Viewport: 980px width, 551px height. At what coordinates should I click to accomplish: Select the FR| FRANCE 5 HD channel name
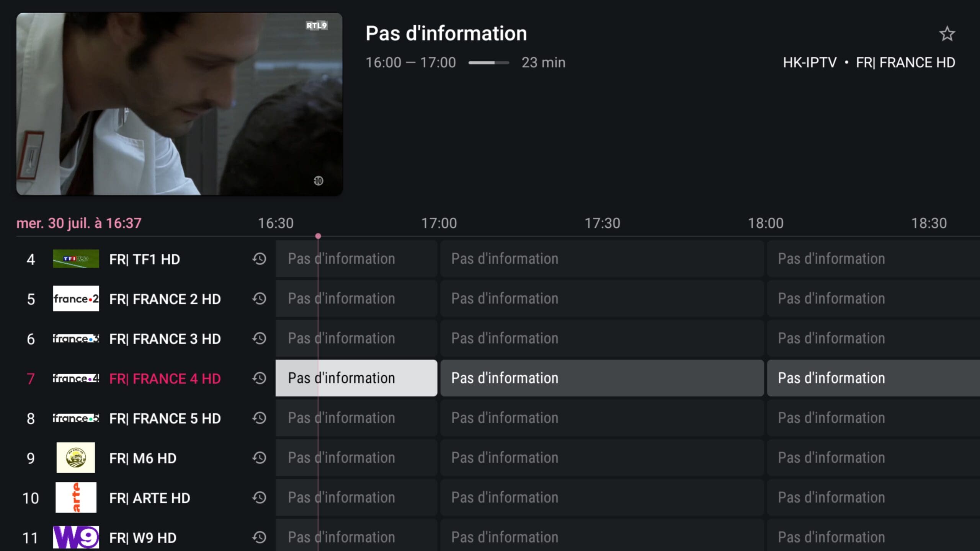click(165, 419)
